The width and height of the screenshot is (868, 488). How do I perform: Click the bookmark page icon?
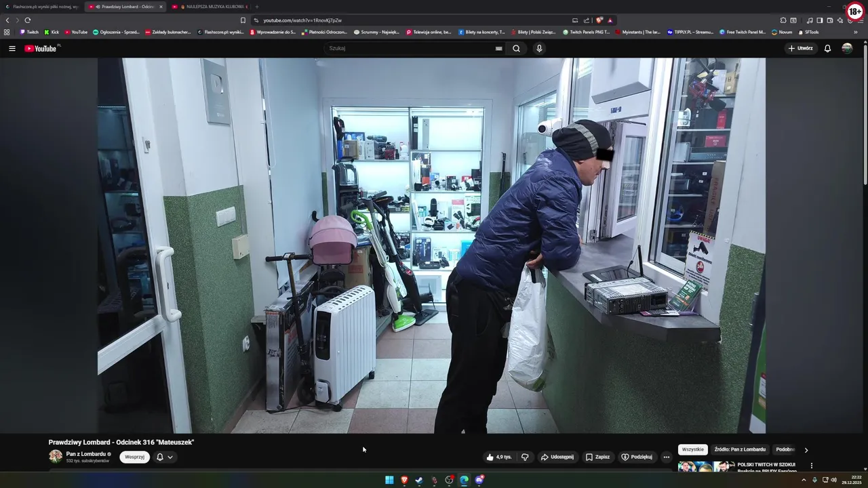(243, 20)
